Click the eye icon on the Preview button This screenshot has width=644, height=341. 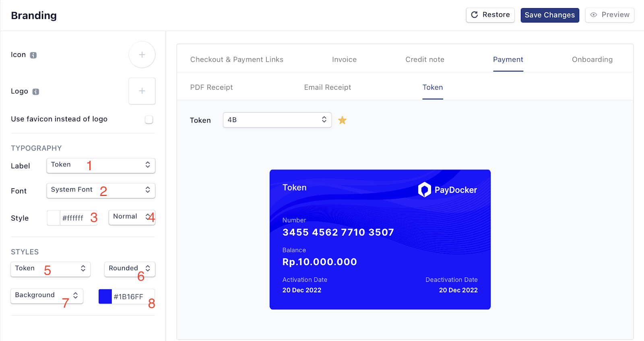click(594, 15)
